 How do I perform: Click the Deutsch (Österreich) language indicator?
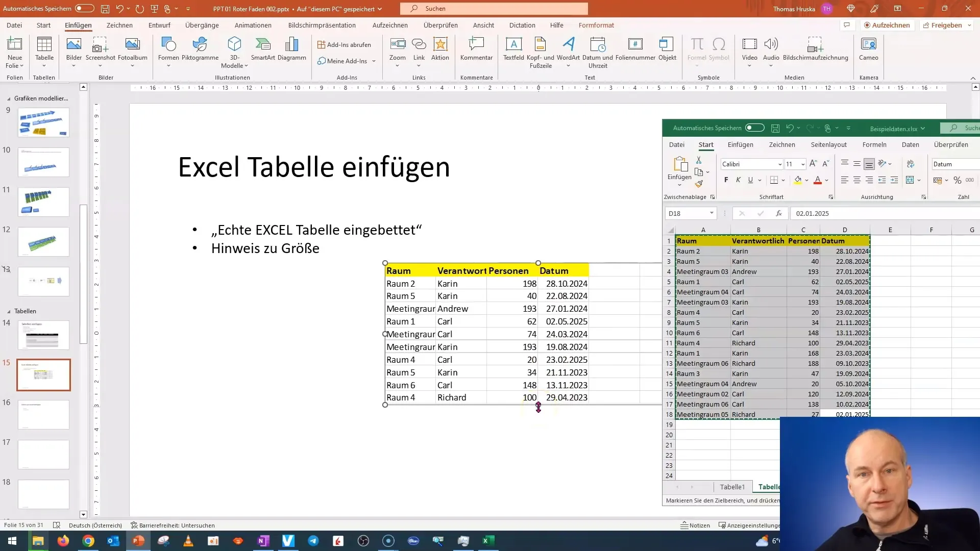95,525
